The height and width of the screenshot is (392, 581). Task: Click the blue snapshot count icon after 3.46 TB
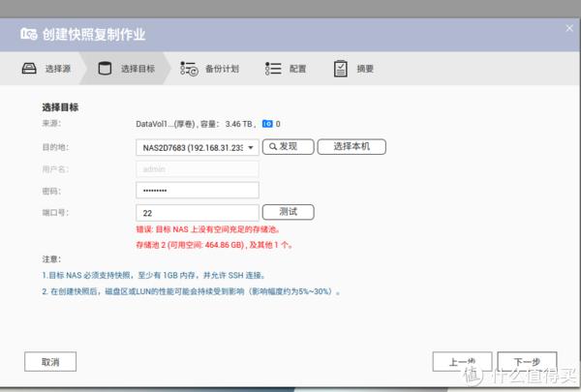pos(267,124)
